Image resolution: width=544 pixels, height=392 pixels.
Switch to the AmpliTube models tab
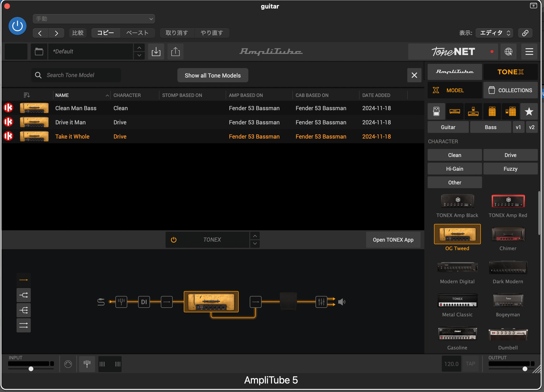[x=455, y=72]
